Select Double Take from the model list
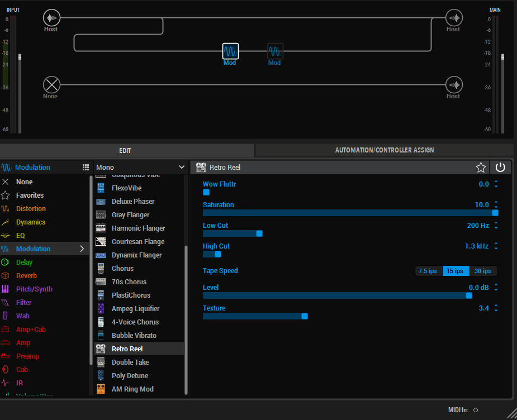 tap(130, 362)
